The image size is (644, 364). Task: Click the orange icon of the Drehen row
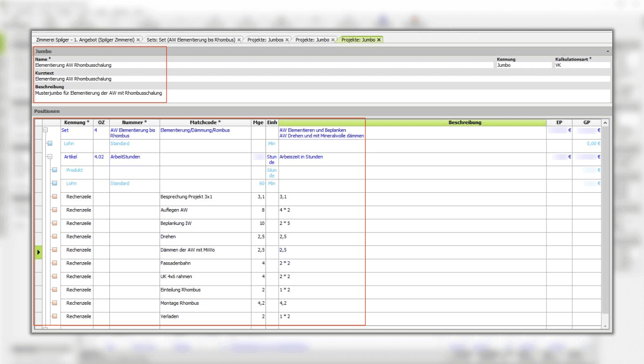tap(55, 237)
